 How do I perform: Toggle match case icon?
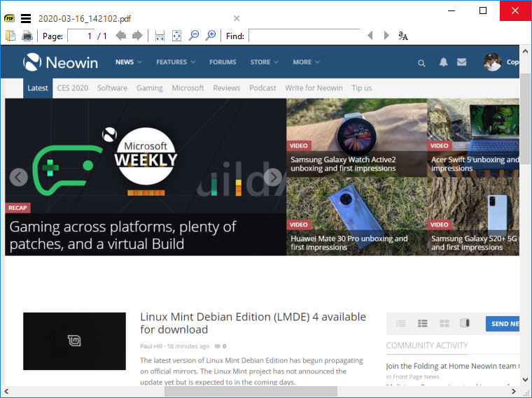point(403,36)
